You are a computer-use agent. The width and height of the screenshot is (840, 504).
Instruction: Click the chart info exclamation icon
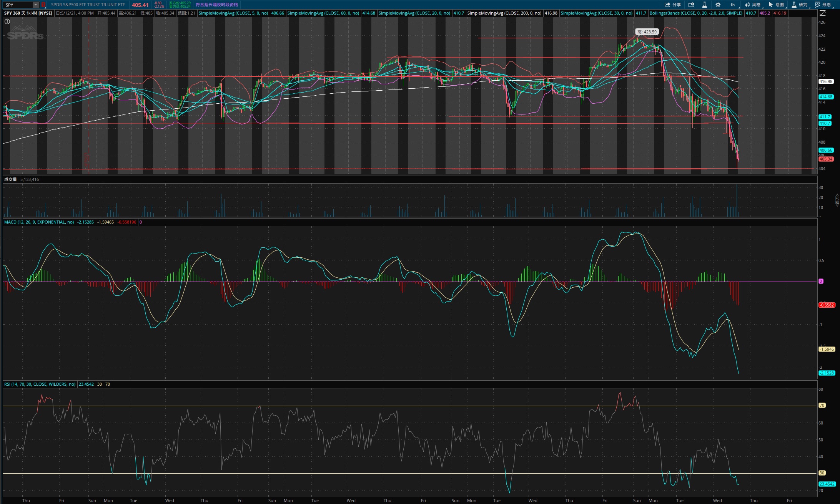click(7, 22)
